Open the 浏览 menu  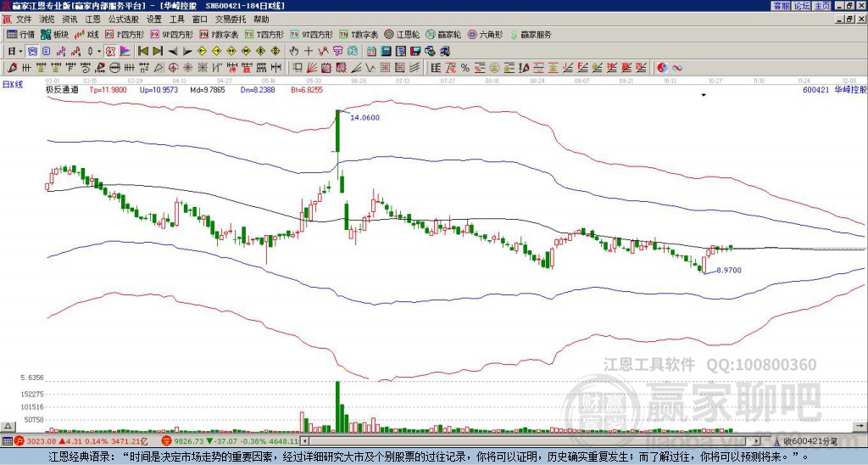pyautogui.click(x=47, y=20)
